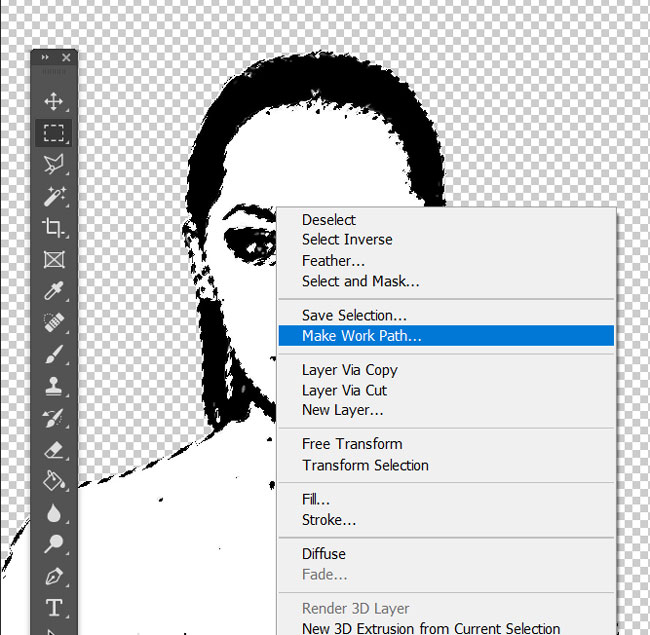Select the Horizontal Type tool
Viewport: 650px width, 635px height.
pos(54,608)
